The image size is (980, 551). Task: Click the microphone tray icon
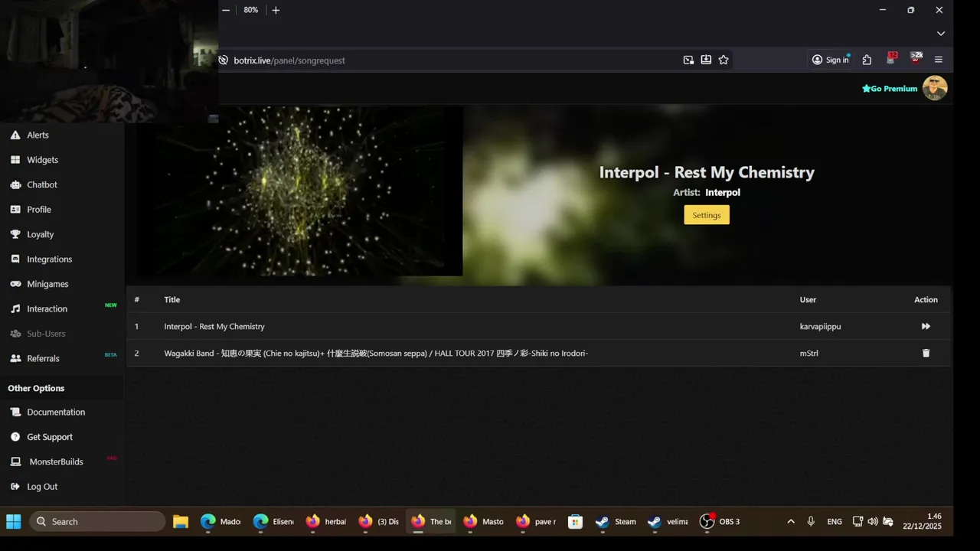point(811,521)
